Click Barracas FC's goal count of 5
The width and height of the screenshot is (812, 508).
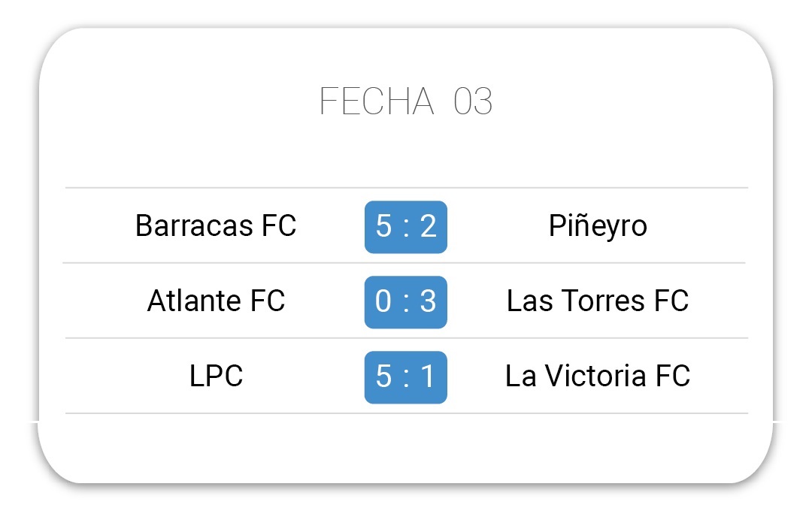click(x=383, y=226)
